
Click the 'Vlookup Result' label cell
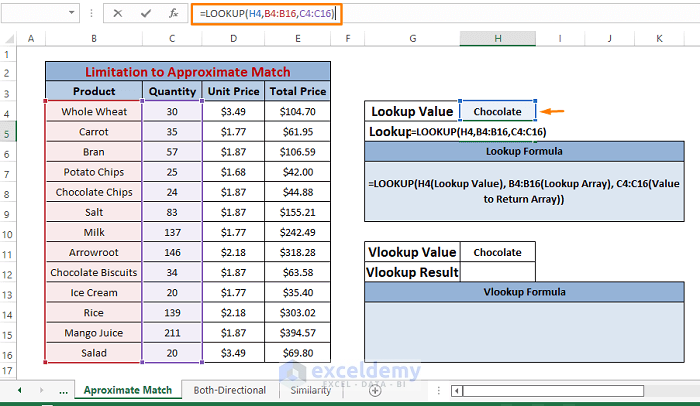click(x=412, y=272)
